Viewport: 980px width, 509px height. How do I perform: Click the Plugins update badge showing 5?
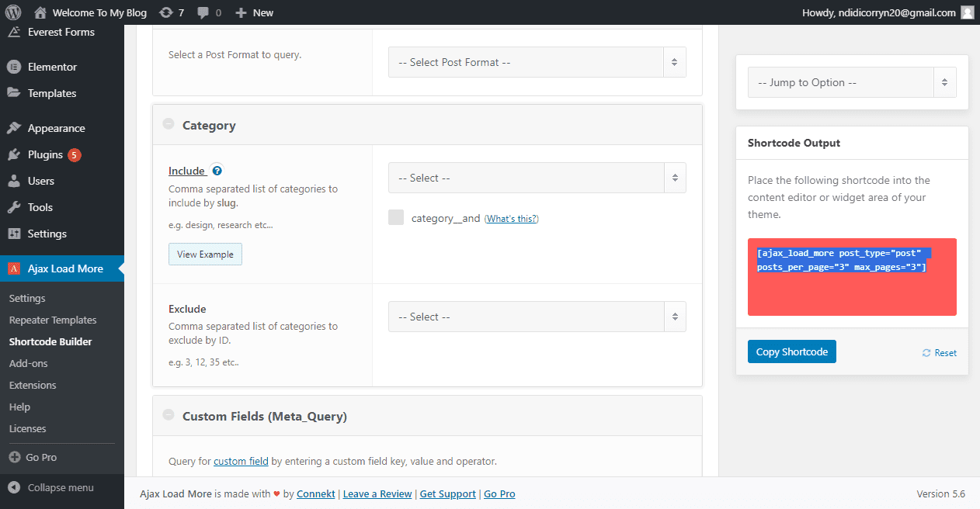[75, 154]
